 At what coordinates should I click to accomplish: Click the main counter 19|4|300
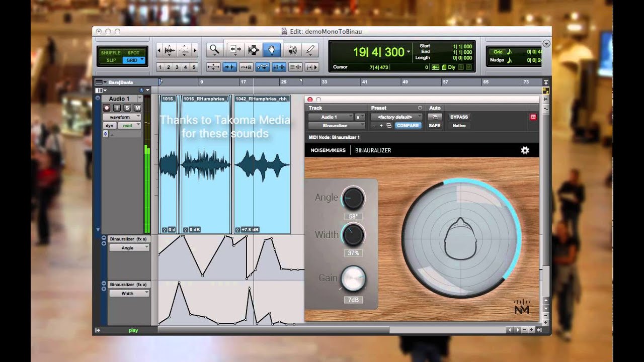point(378,52)
